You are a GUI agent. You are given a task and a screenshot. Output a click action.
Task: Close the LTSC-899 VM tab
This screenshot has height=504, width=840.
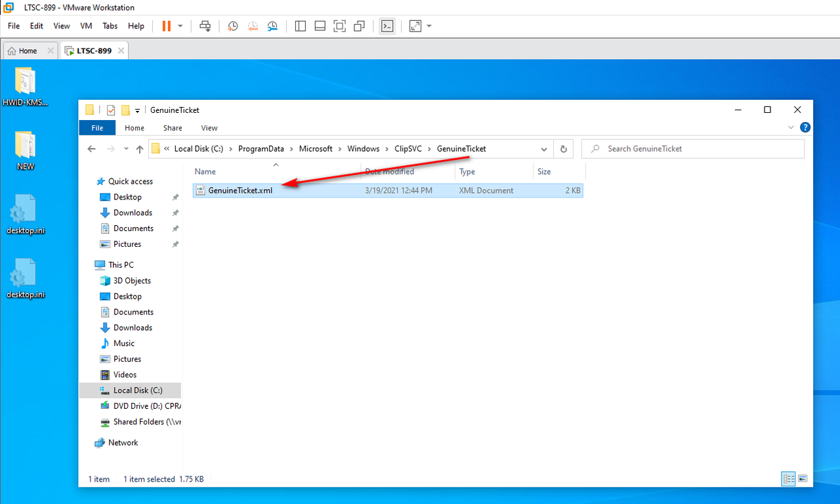pyautogui.click(x=121, y=51)
